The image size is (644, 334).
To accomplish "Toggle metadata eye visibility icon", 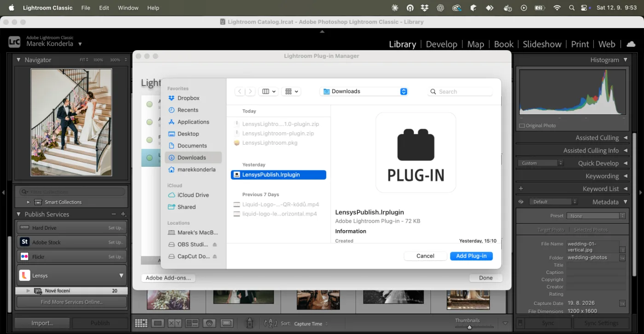I will pyautogui.click(x=521, y=202).
